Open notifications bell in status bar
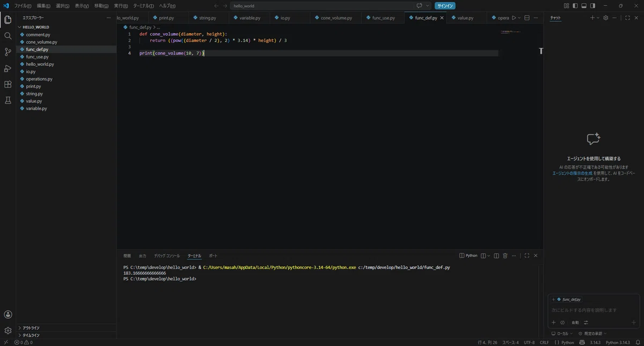Viewport: 644px width, 346px height. pos(638,342)
